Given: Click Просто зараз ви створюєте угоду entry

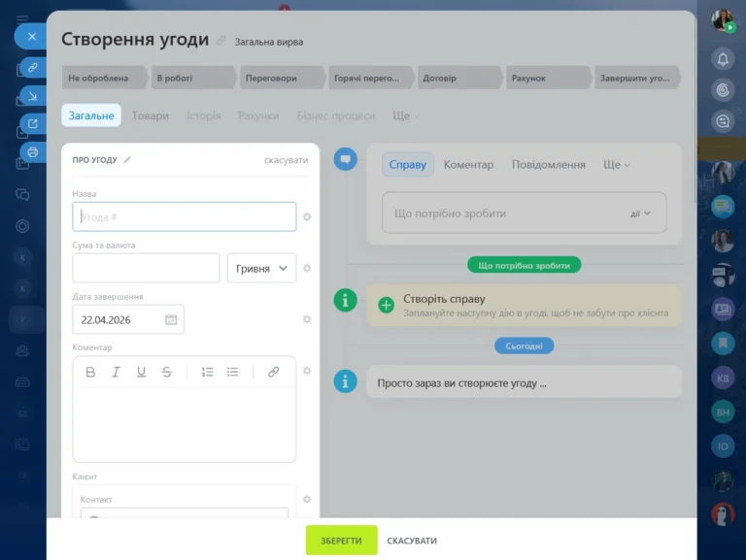Looking at the screenshot, I should click(524, 382).
